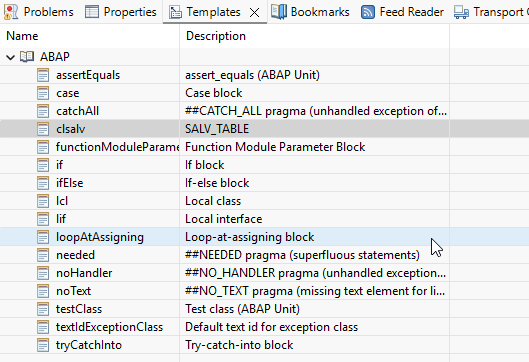This screenshot has height=362, width=529.
Task: Click the Transport view truck icon
Action: [x=461, y=12]
